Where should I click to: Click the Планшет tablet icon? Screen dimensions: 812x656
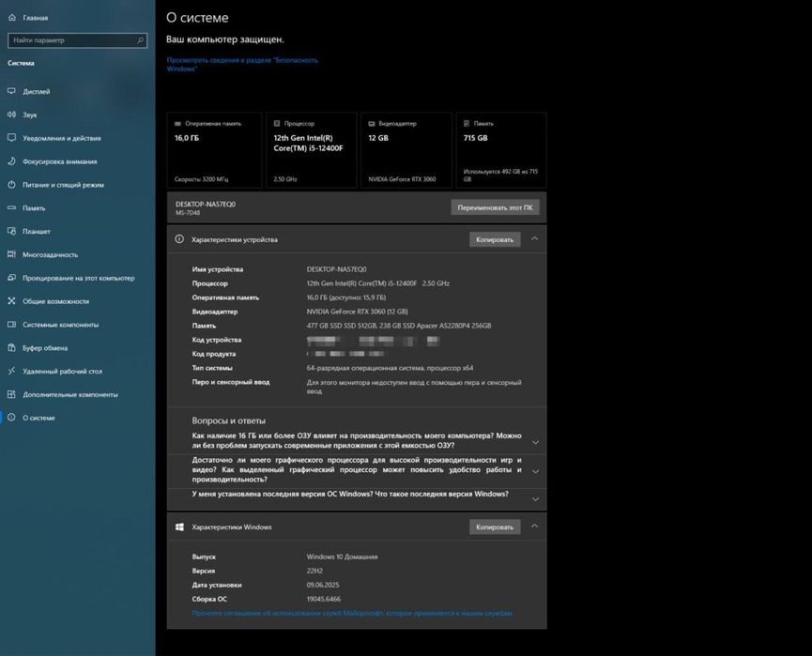coord(12,231)
